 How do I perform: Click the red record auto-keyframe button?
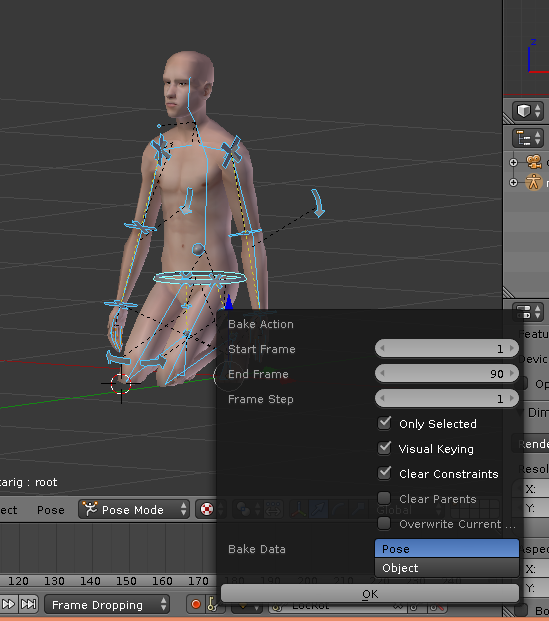(195, 604)
